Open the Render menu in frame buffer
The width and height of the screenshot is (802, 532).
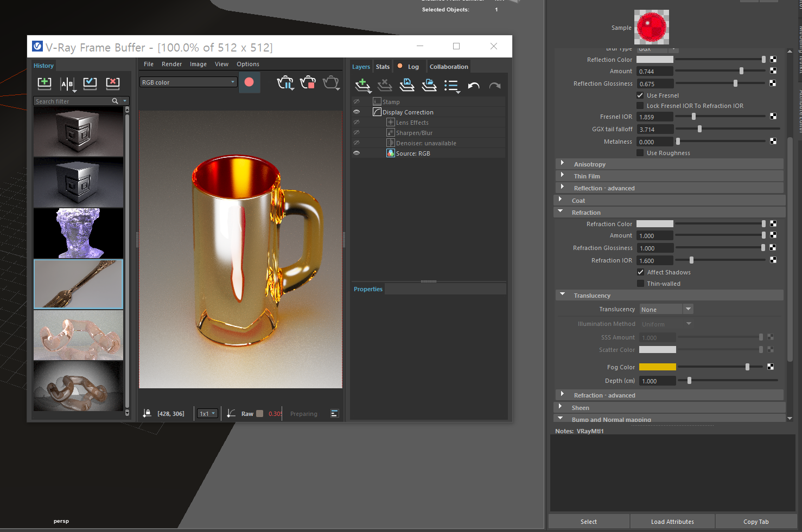click(x=171, y=64)
